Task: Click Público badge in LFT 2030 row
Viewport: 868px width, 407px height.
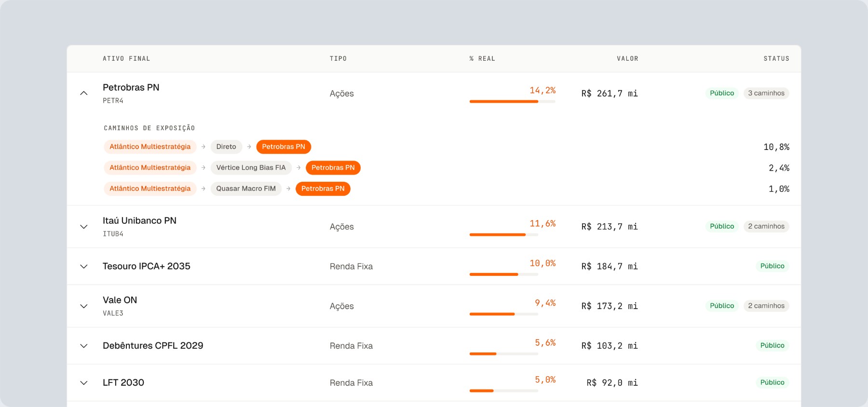Action: click(773, 382)
